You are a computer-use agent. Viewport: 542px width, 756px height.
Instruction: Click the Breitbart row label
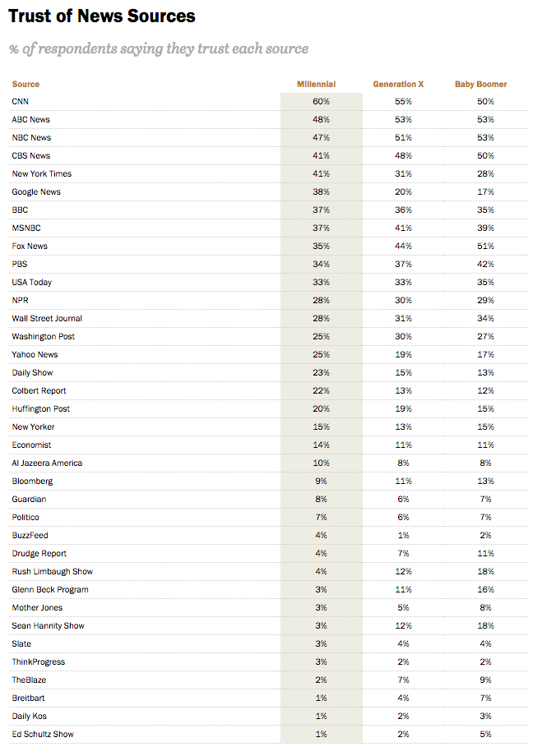(28, 698)
